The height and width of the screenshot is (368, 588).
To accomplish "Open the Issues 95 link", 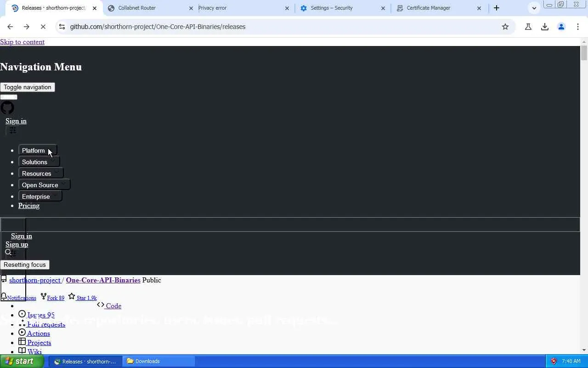I will pyautogui.click(x=41, y=315).
